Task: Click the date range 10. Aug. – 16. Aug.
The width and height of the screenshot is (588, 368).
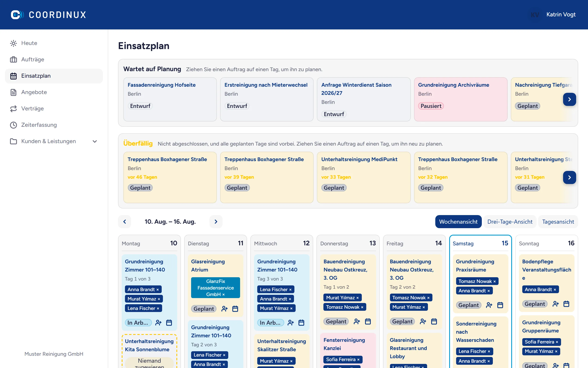Action: (170, 222)
